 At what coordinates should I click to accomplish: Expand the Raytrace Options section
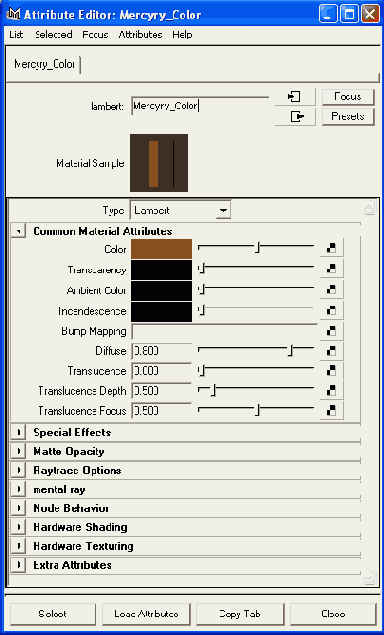tap(18, 471)
